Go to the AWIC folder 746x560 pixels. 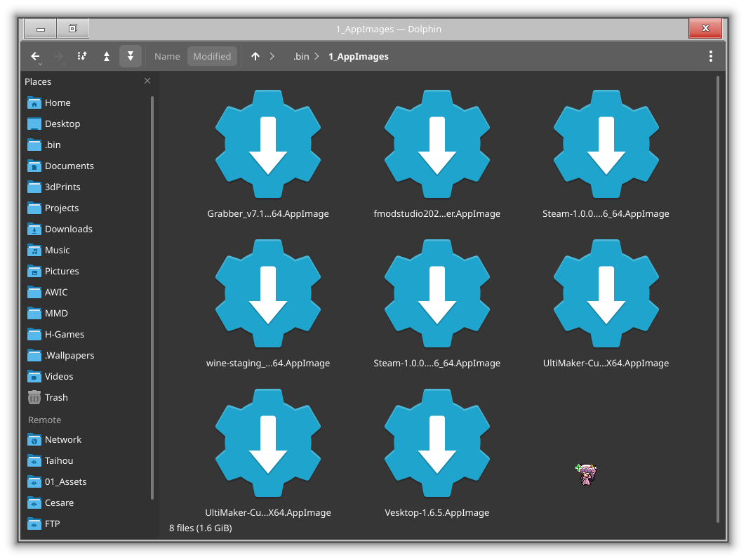[x=88, y=292]
